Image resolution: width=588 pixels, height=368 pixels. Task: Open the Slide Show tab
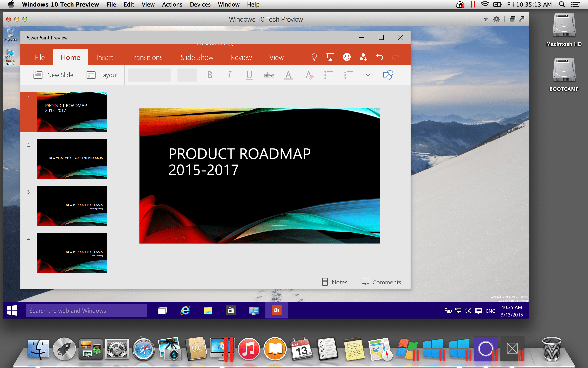tap(197, 57)
